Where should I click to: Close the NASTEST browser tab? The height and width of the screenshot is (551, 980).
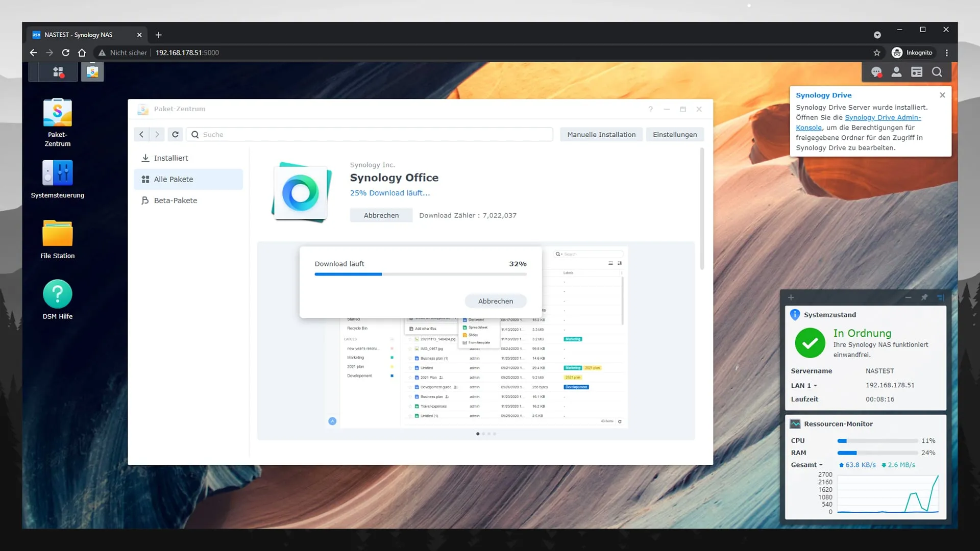[x=139, y=35]
